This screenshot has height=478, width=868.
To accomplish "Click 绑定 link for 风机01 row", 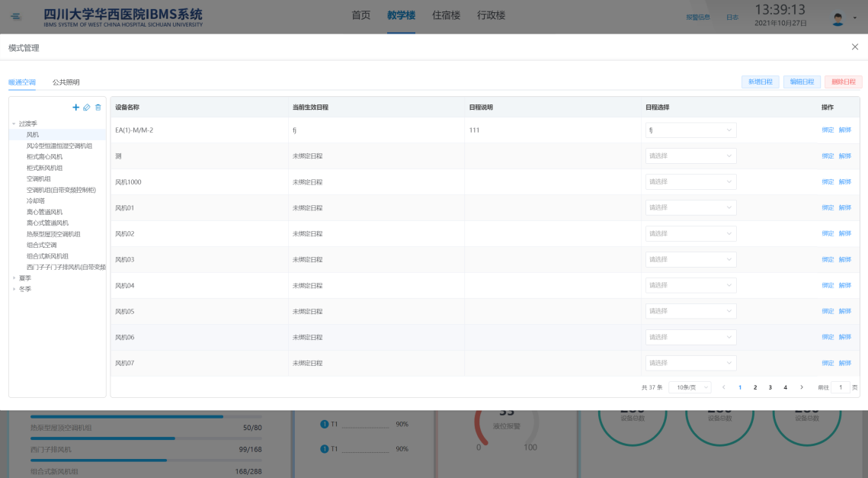I will (828, 208).
